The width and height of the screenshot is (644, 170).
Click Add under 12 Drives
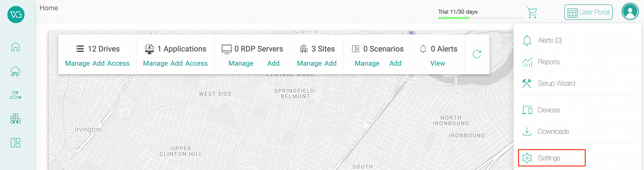99,63
